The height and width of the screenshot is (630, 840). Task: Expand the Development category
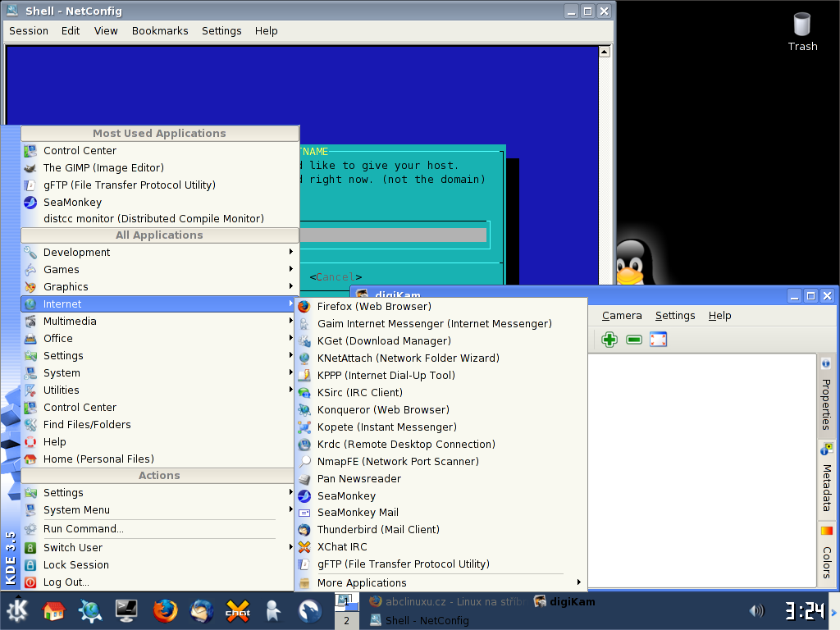[x=160, y=253]
